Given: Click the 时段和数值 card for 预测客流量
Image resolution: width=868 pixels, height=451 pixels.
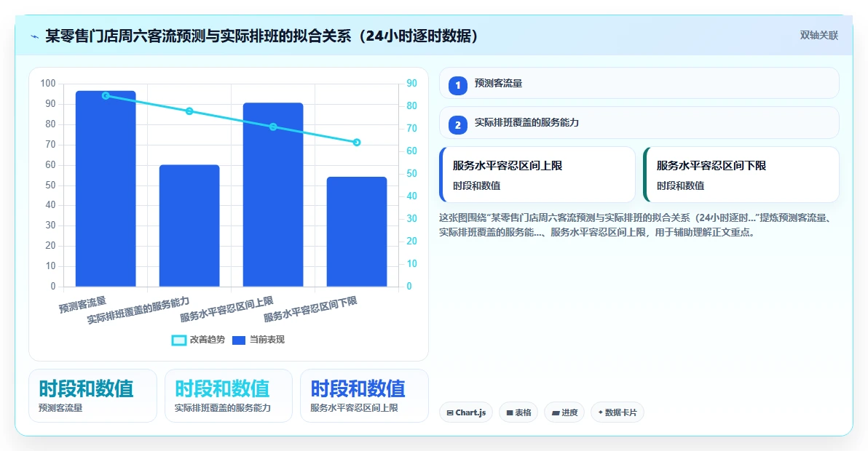Looking at the screenshot, I should (x=92, y=396).
